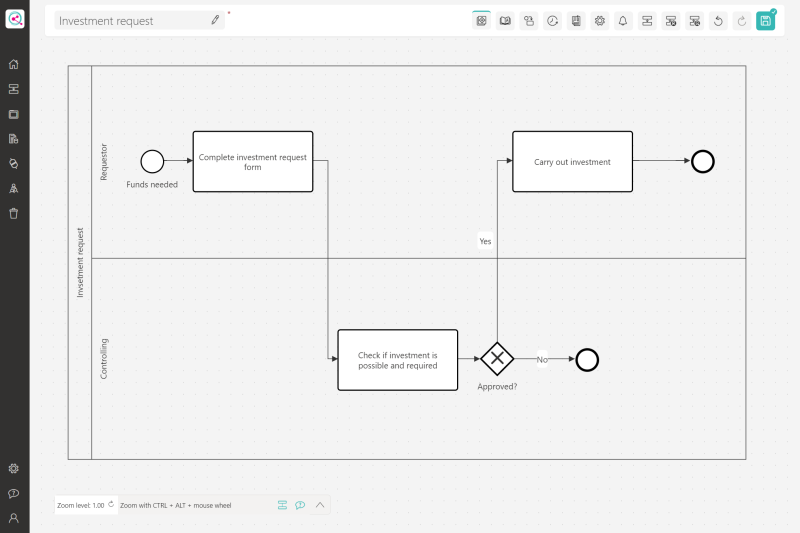
Task: Click the document bookmark toolbar icon
Action: (x=576, y=21)
